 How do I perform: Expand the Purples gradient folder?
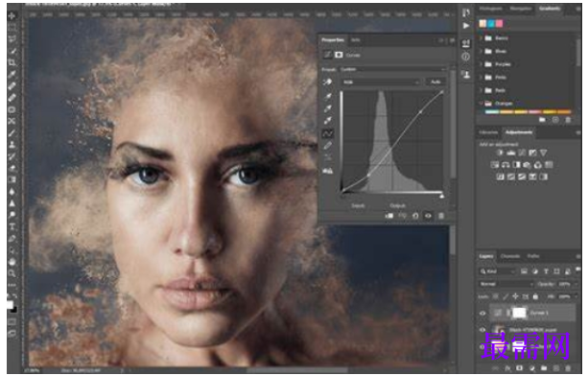click(482, 64)
